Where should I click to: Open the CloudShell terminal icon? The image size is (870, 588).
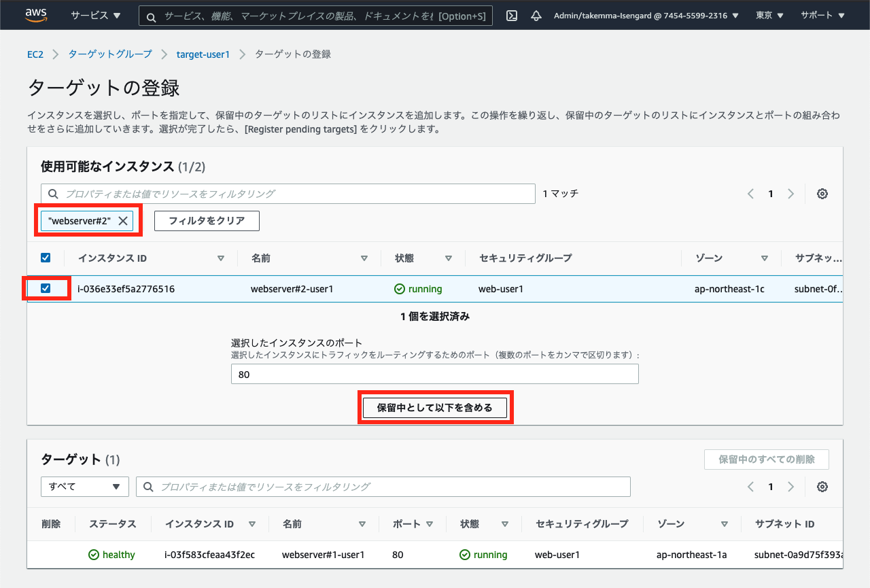[512, 15]
